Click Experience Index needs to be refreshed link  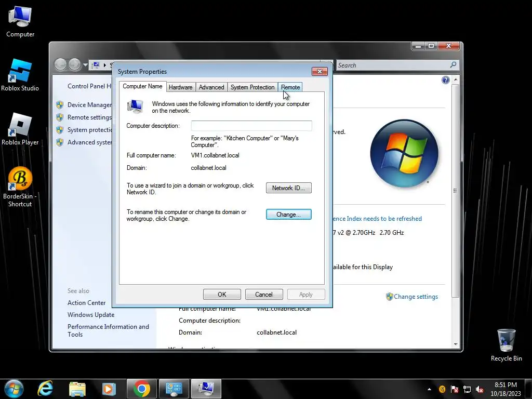click(x=377, y=219)
